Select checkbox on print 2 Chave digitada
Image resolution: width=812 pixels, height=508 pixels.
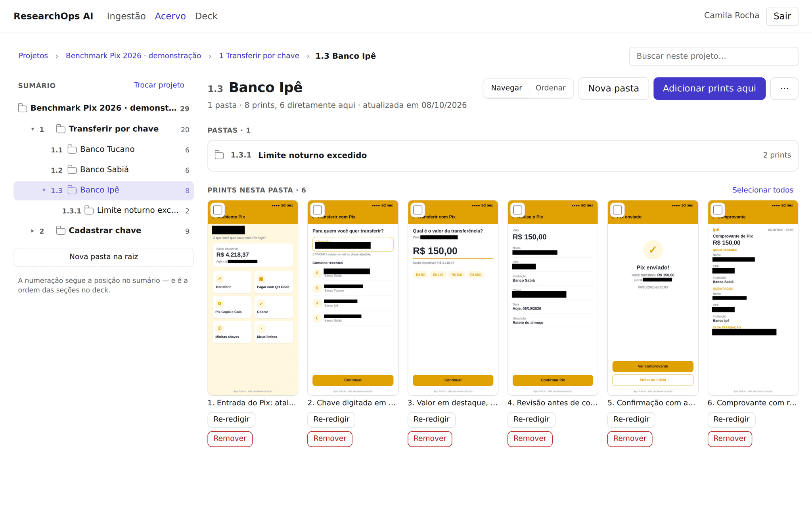(318, 210)
